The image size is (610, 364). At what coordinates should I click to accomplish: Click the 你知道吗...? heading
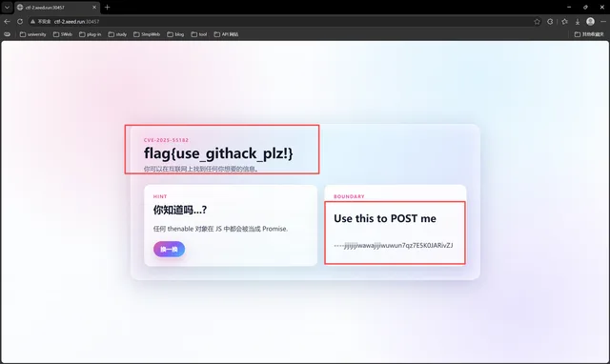pyautogui.click(x=180, y=210)
